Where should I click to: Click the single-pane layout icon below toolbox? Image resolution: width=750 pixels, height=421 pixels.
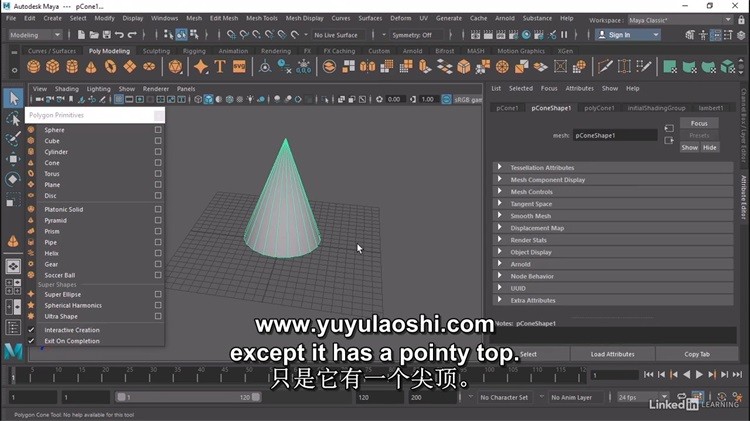click(13, 266)
